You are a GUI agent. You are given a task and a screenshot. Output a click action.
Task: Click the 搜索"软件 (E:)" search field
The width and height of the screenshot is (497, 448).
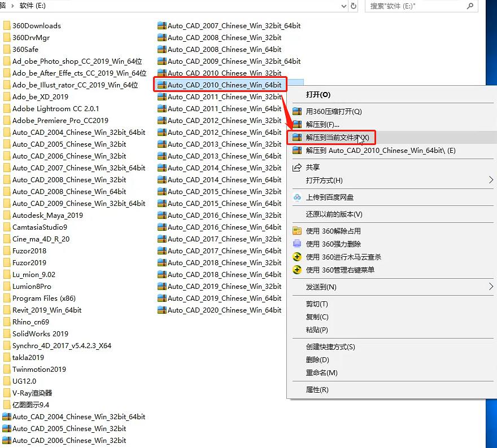[x=421, y=6]
